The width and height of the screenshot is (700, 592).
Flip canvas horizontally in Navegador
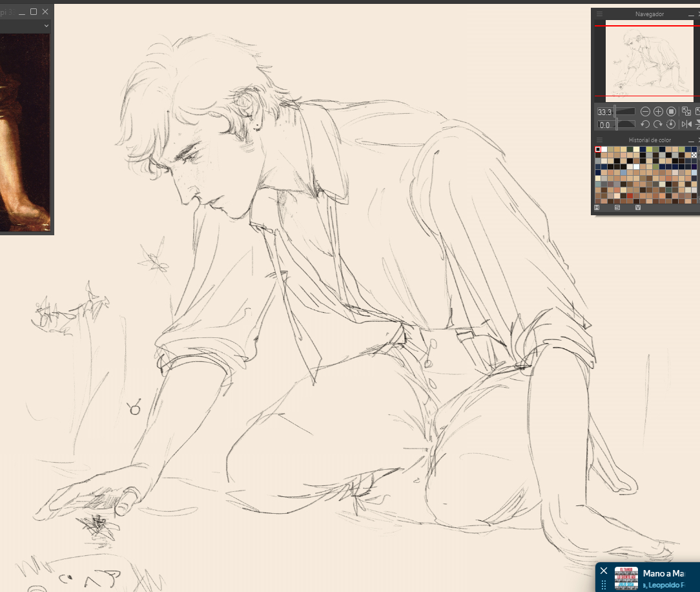686,124
